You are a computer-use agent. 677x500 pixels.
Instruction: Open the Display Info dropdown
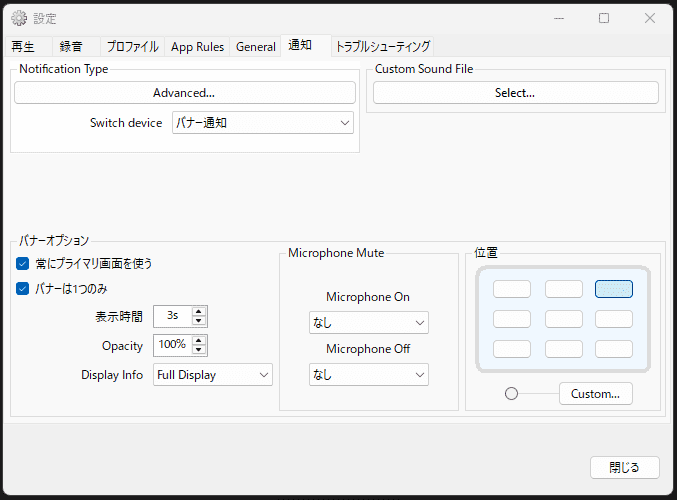(213, 375)
